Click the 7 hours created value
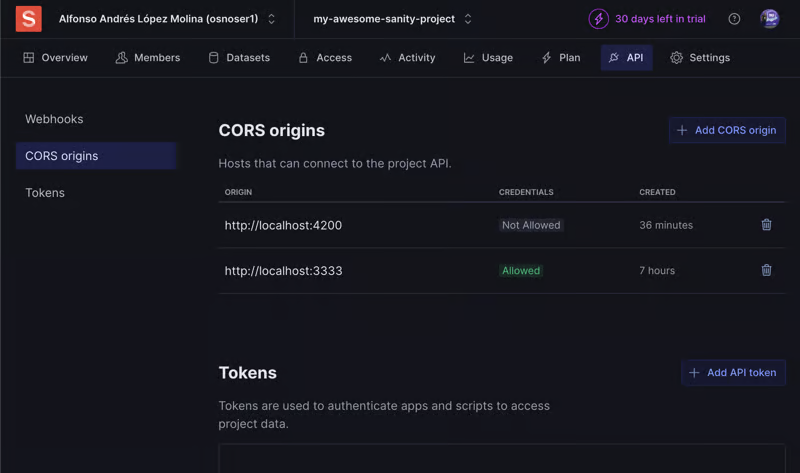The image size is (800, 473). [x=657, y=270]
